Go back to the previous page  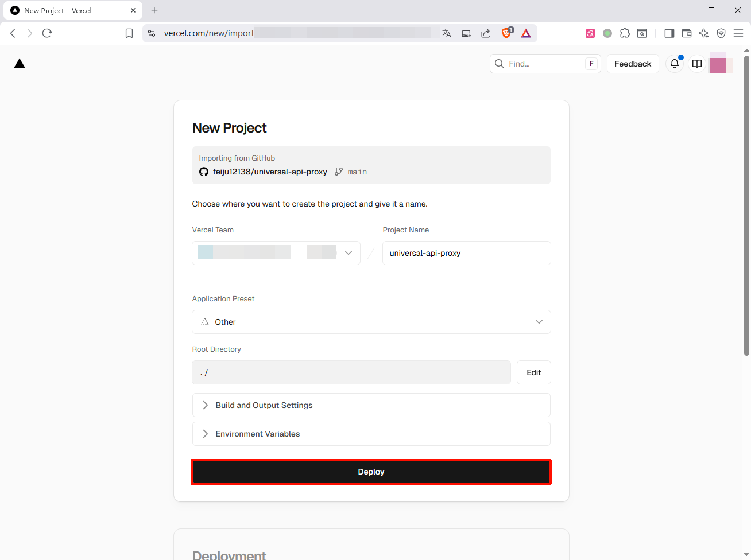(x=13, y=33)
